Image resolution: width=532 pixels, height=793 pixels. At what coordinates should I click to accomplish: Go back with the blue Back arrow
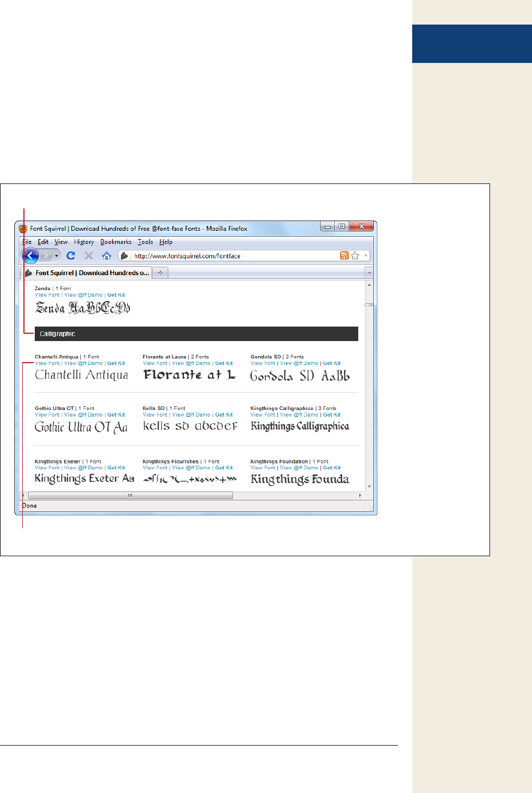point(31,255)
